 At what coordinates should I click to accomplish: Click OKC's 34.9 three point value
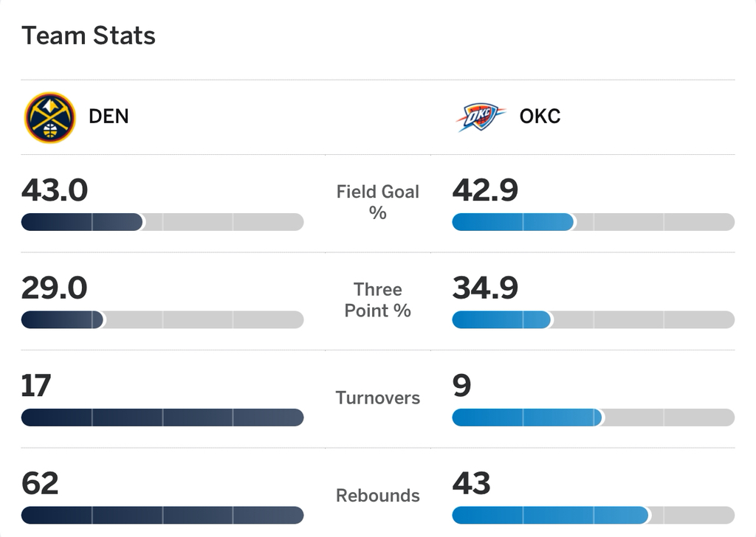click(x=485, y=288)
